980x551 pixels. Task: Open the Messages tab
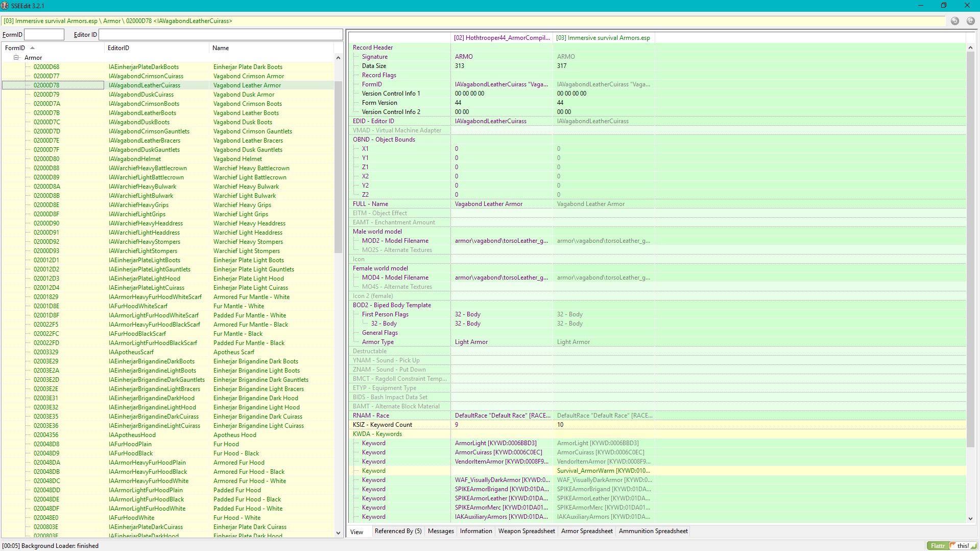pos(440,531)
